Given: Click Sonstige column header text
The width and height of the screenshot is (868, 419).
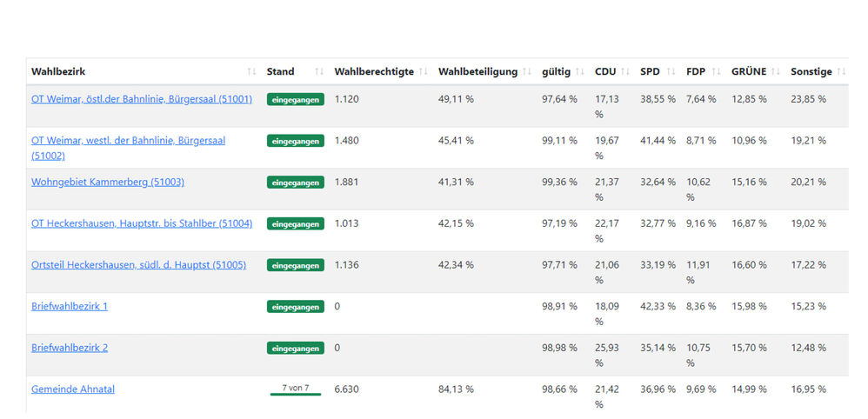Looking at the screenshot, I should [811, 72].
